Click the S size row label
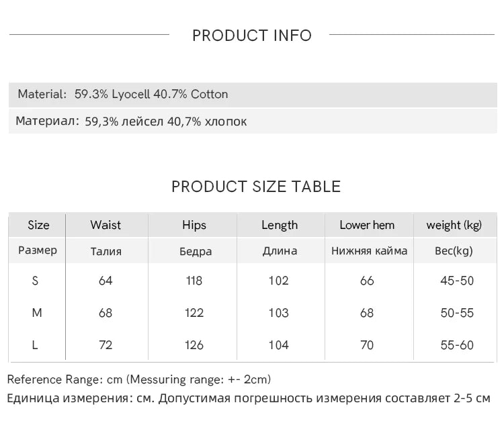Image resolution: width=504 pixels, height=423 pixels. [x=36, y=281]
